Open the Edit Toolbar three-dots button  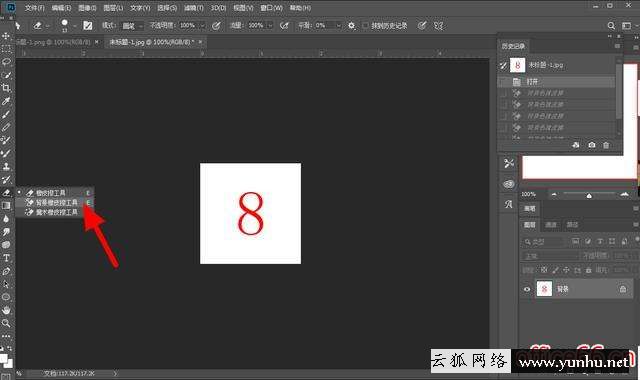coord(6,336)
